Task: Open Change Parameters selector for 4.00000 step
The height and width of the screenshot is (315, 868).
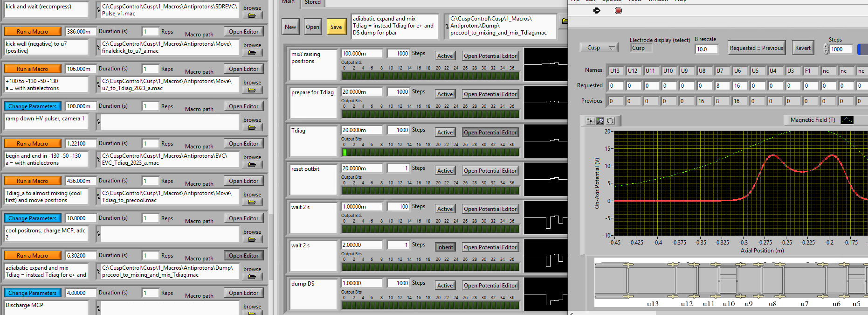Action: (33, 293)
